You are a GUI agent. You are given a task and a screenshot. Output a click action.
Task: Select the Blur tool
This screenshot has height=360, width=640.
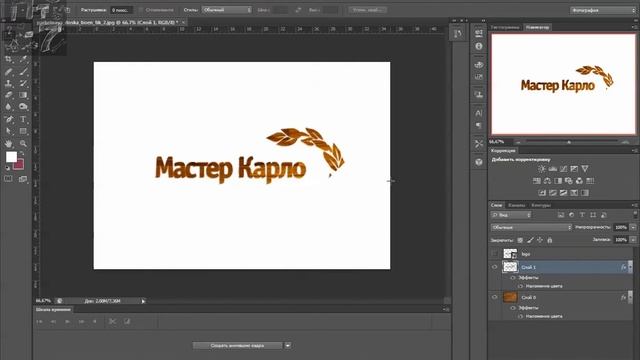coord(8,107)
